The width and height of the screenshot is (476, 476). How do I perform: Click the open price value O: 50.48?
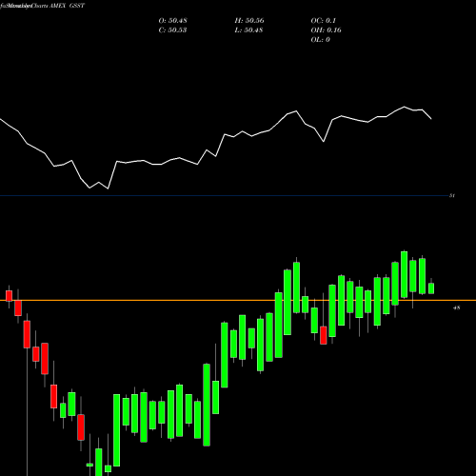[x=172, y=21]
